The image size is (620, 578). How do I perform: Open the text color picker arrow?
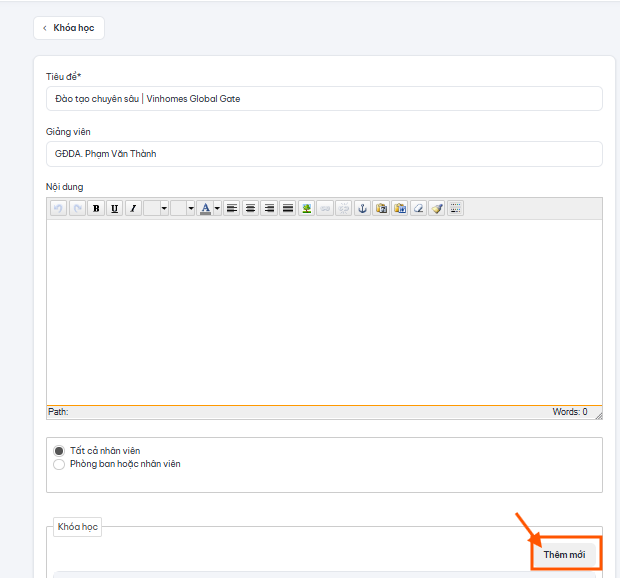click(217, 208)
